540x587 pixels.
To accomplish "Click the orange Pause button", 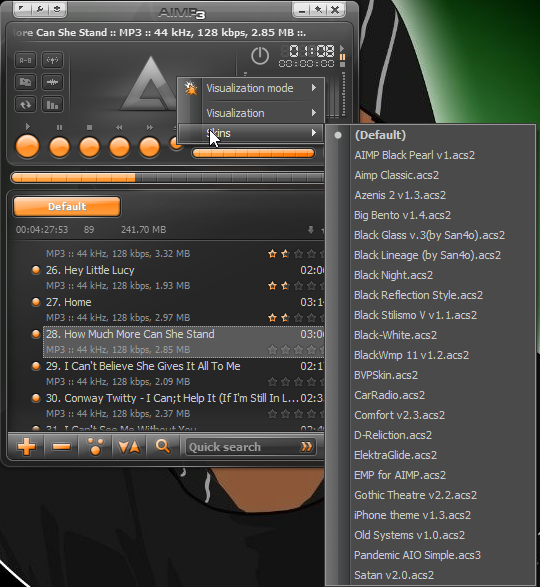I will click(x=60, y=146).
